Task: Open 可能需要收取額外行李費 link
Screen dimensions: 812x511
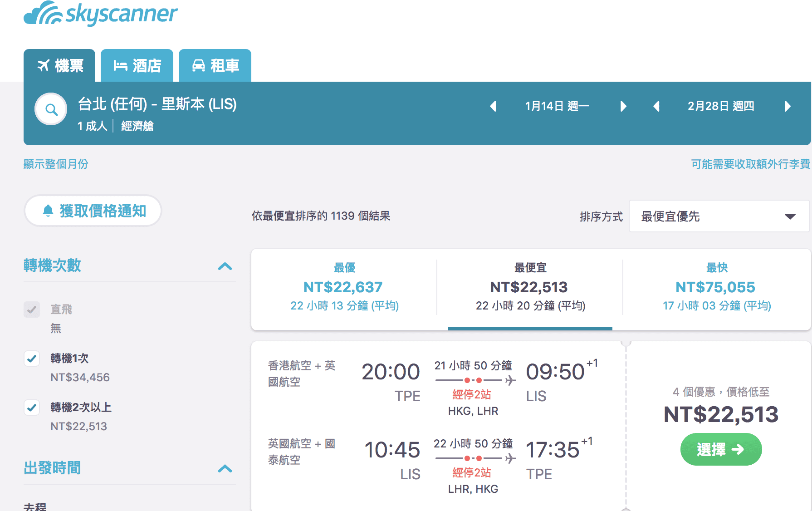Action: pyautogui.click(x=751, y=164)
